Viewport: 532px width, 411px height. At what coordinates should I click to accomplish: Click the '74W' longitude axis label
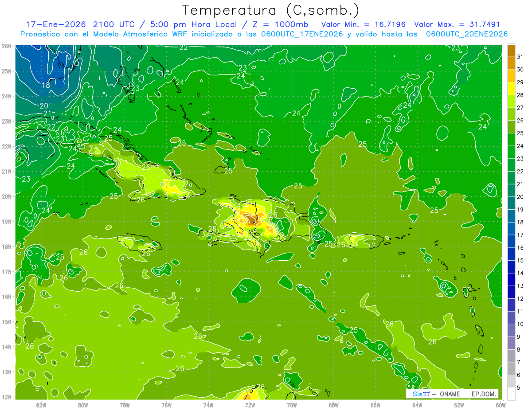click(208, 405)
